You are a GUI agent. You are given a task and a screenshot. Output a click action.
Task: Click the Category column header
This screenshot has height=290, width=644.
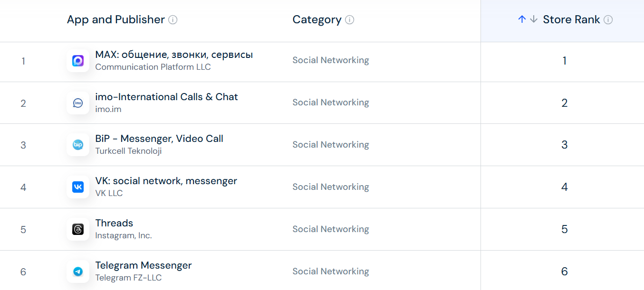click(317, 20)
